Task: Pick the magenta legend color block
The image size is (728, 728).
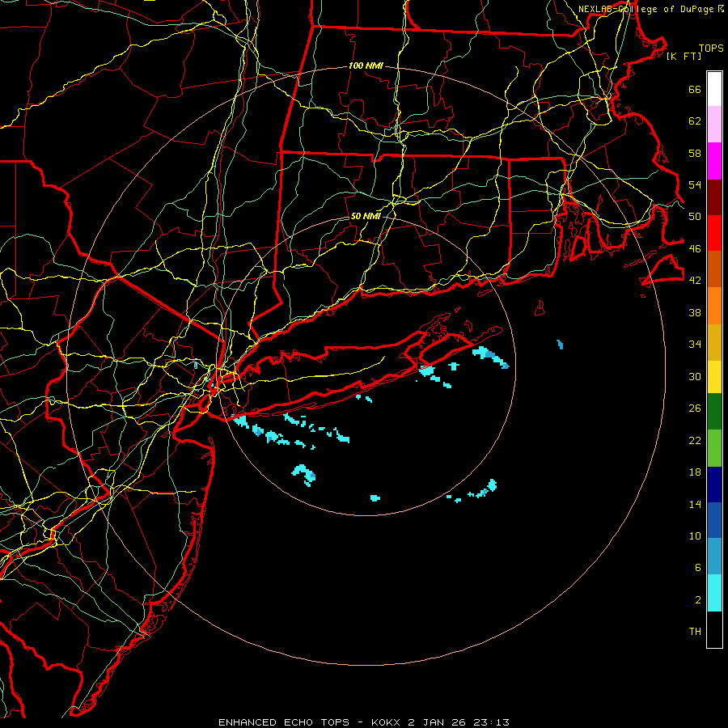Action: click(x=714, y=161)
